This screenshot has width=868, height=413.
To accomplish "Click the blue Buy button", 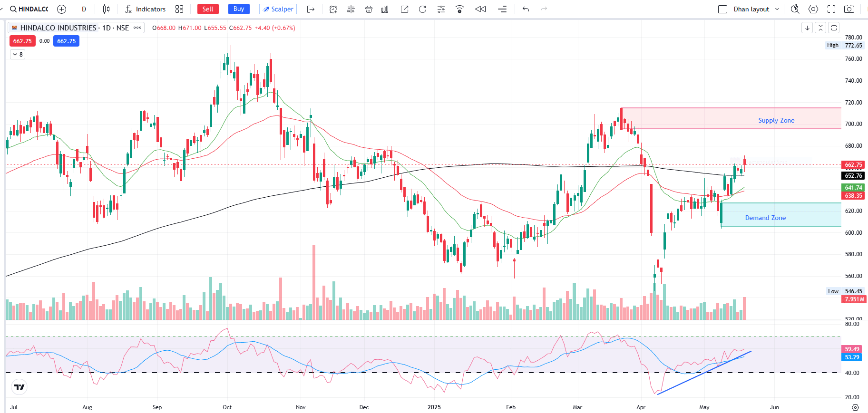I will click(x=239, y=9).
